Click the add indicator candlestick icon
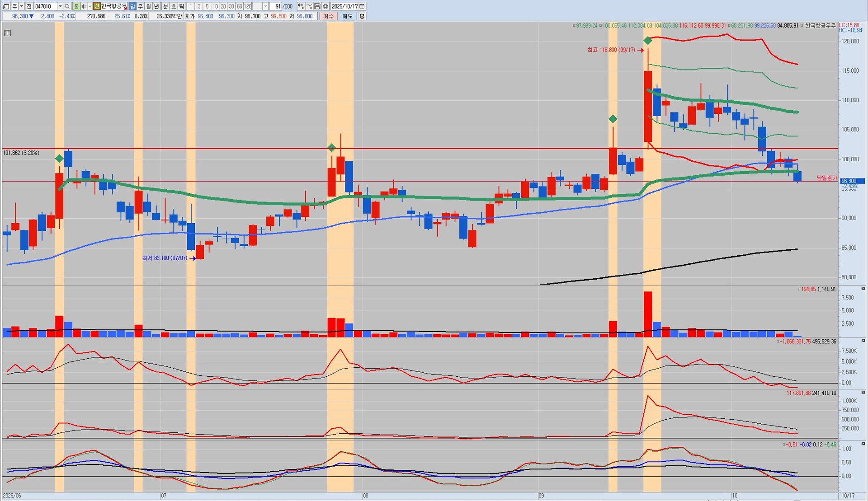 point(301,6)
